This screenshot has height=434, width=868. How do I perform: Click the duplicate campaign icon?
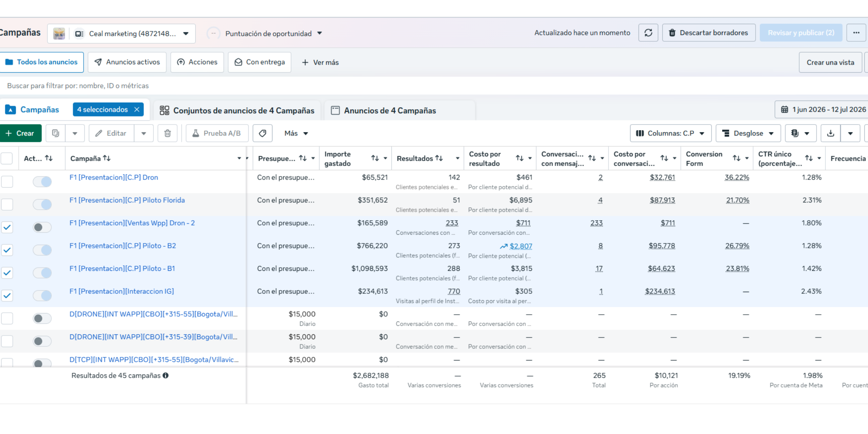pyautogui.click(x=55, y=133)
